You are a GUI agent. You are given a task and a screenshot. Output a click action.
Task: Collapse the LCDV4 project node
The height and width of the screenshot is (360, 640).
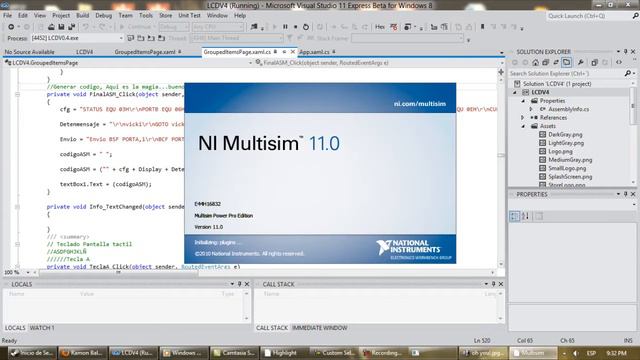[515, 92]
